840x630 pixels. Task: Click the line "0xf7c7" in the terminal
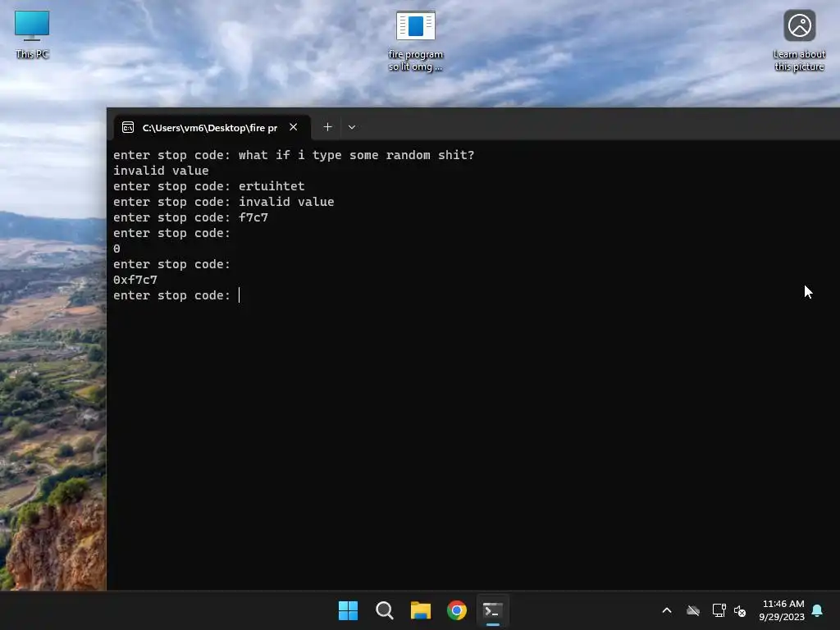pos(135,280)
